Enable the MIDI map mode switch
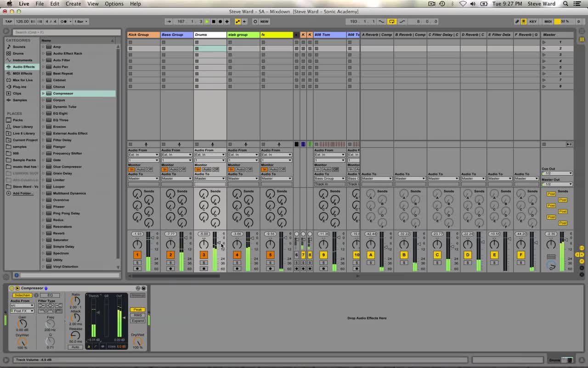 [548, 21]
